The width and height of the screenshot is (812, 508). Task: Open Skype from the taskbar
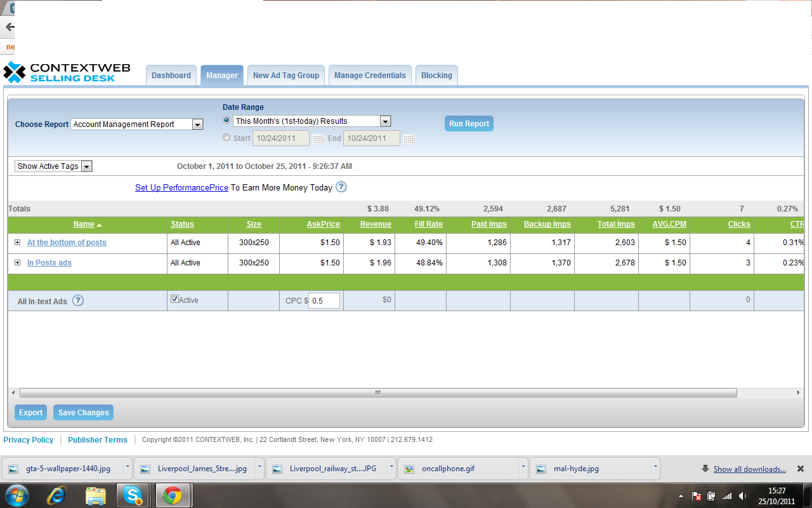(133, 495)
